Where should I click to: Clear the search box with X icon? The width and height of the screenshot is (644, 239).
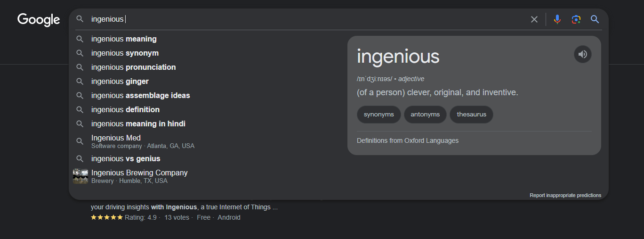click(534, 19)
